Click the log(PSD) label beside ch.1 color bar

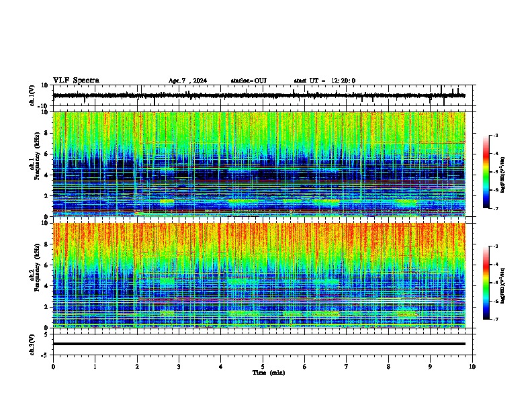point(502,175)
